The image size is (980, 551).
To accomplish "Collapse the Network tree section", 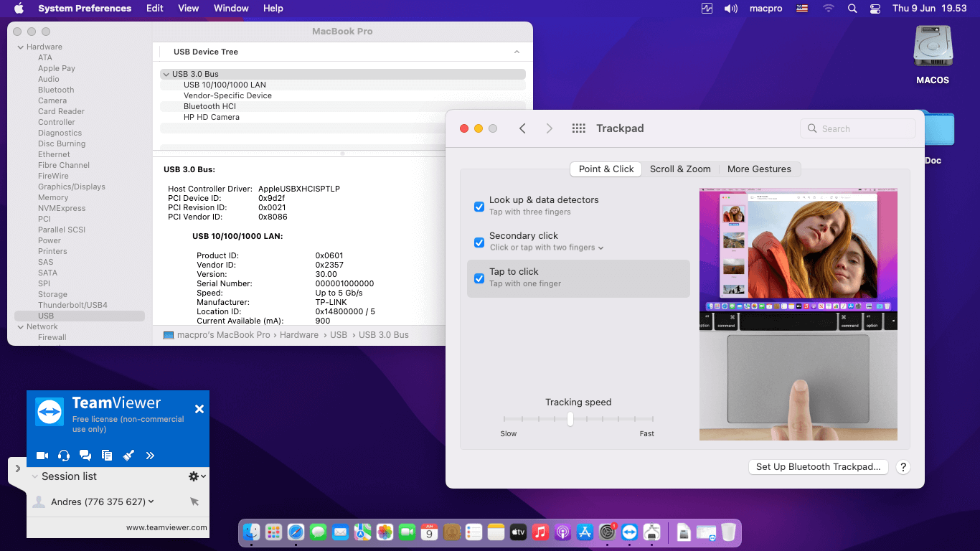I will (x=20, y=327).
